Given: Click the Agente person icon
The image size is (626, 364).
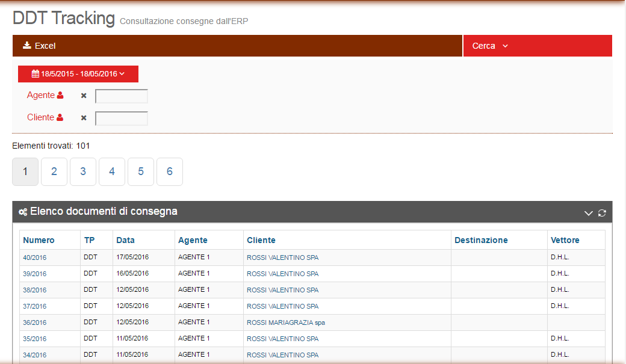Looking at the screenshot, I should click(x=60, y=96).
